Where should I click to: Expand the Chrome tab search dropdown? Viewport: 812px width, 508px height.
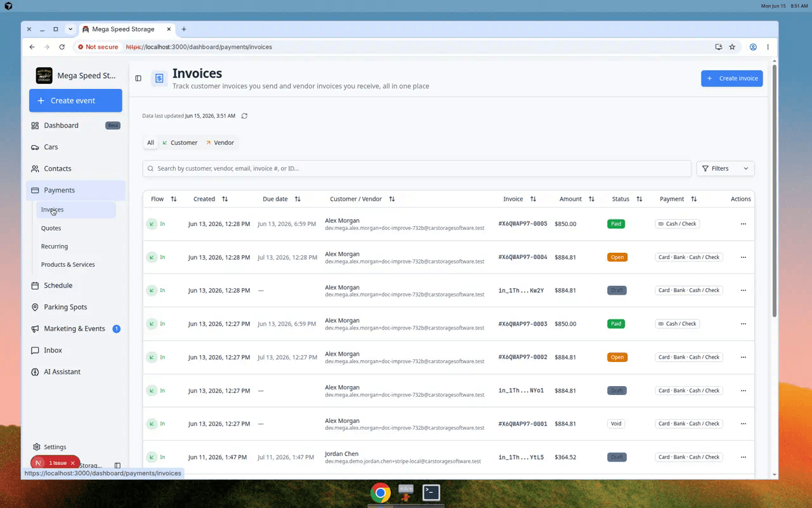click(x=70, y=29)
